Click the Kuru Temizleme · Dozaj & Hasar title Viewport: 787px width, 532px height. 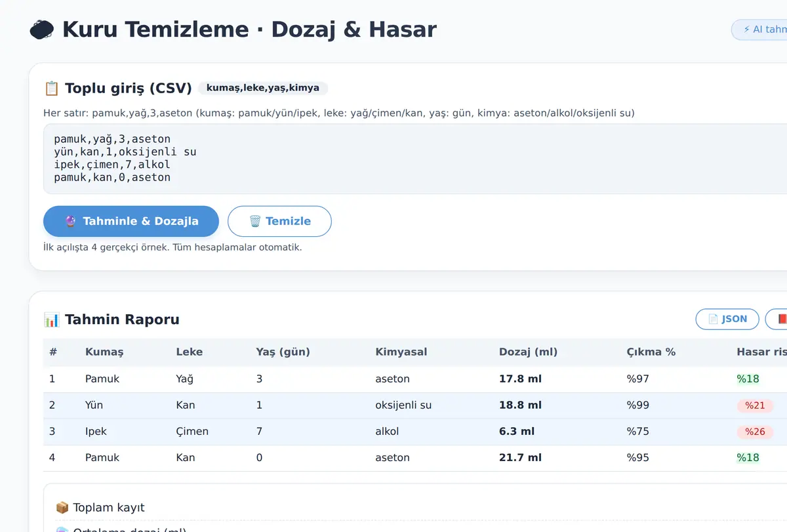tap(249, 30)
